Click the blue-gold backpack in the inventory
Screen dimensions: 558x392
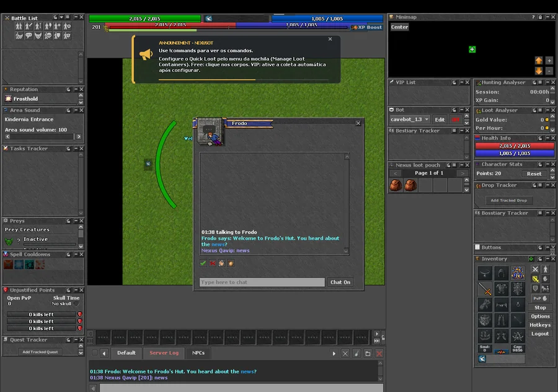coord(518,273)
